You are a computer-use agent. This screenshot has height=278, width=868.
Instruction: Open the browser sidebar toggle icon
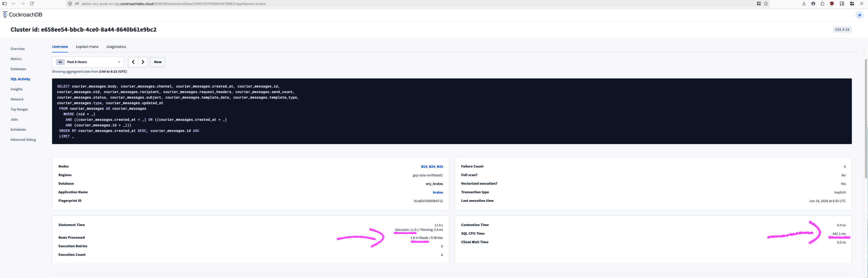[x=4, y=4]
